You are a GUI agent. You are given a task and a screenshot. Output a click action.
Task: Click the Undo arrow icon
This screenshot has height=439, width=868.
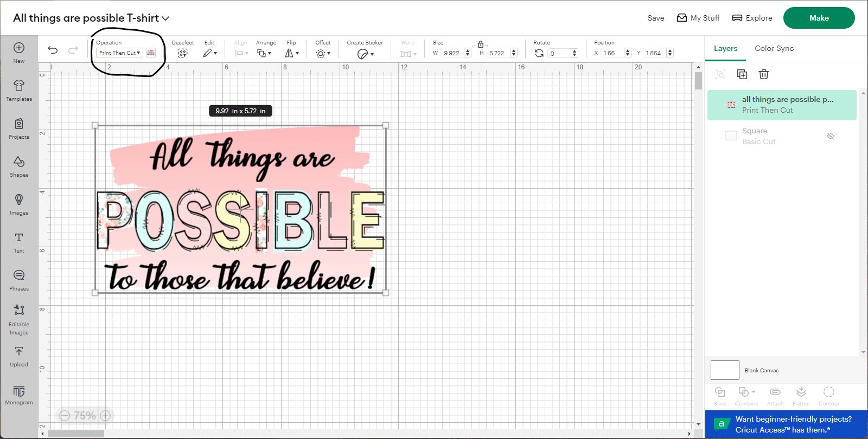[x=53, y=50]
